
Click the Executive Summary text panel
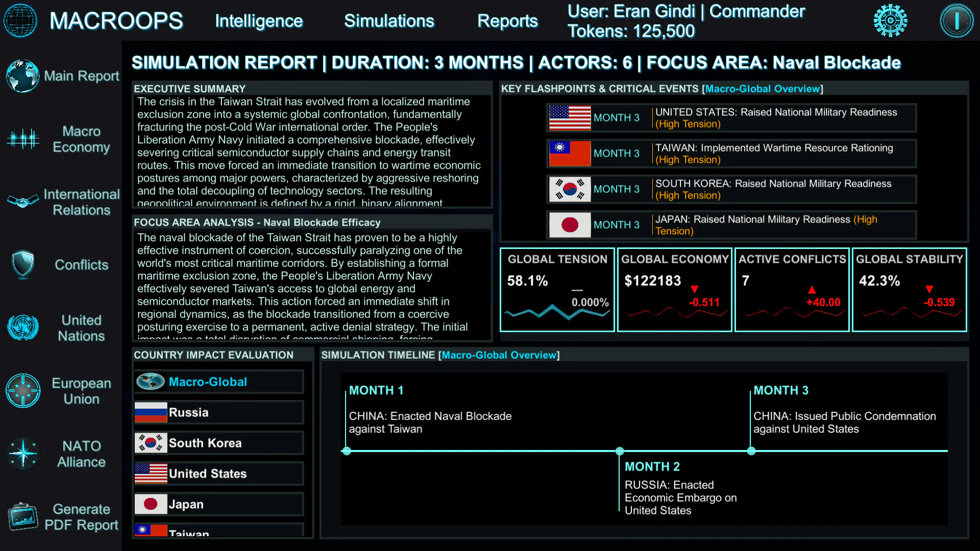pyautogui.click(x=312, y=152)
